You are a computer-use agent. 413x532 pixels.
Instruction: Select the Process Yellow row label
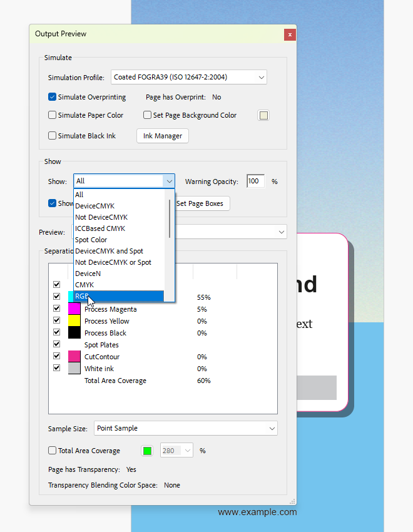point(107,321)
